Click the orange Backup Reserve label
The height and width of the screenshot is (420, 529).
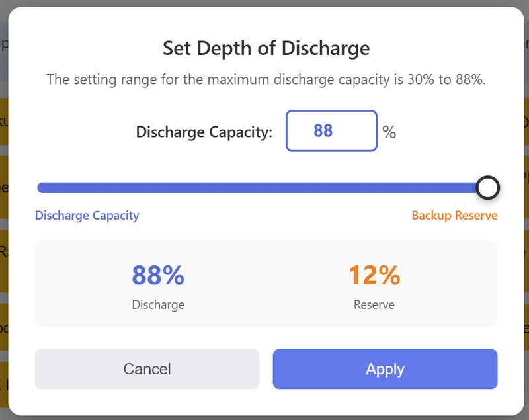coord(454,216)
